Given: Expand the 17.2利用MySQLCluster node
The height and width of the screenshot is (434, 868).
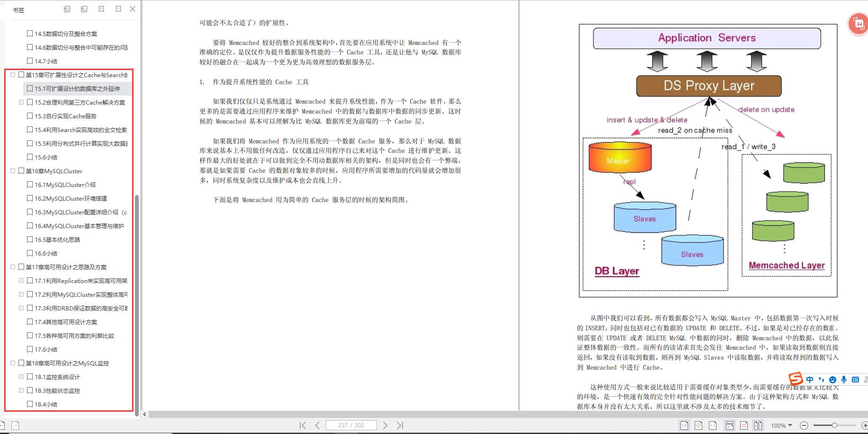Looking at the screenshot, I should pyautogui.click(x=21, y=294).
